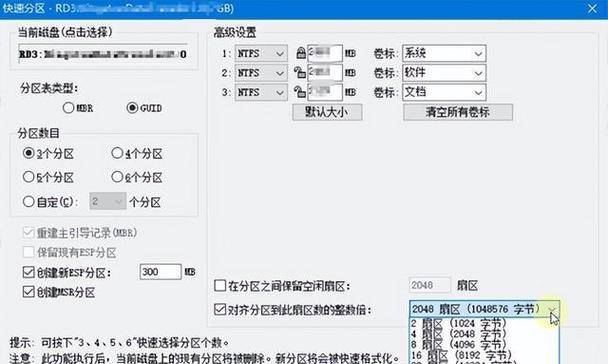
Task: Edit the ESP partition size field 300
Action: 160,272
